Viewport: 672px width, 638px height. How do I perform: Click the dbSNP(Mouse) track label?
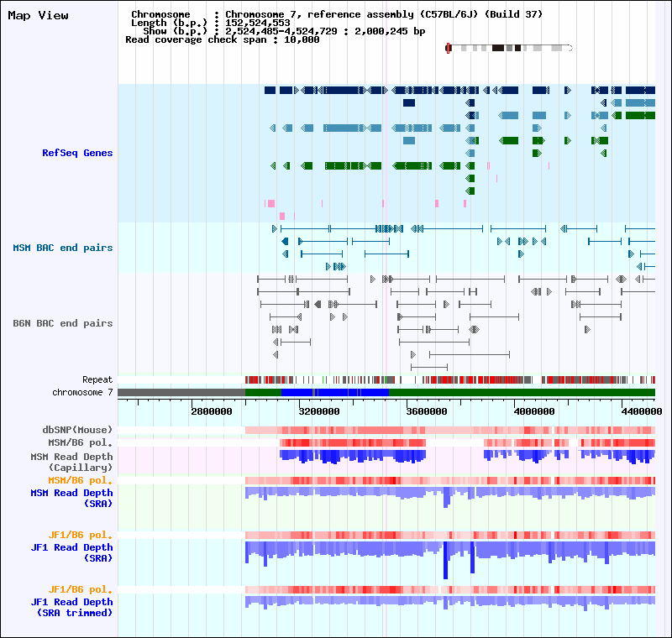[x=77, y=430]
